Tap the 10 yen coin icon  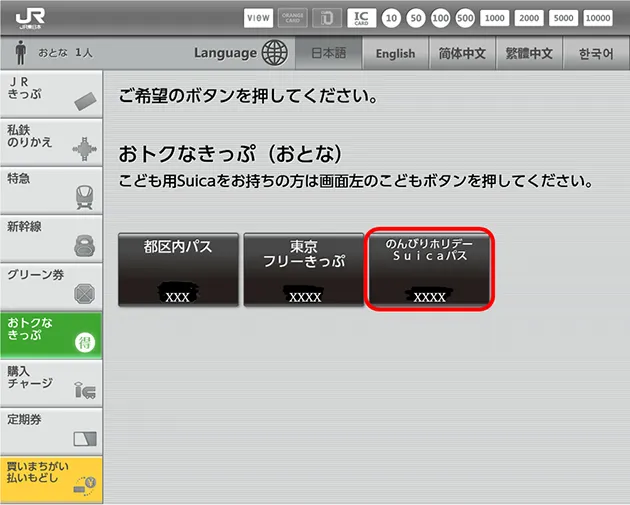pyautogui.click(x=391, y=18)
